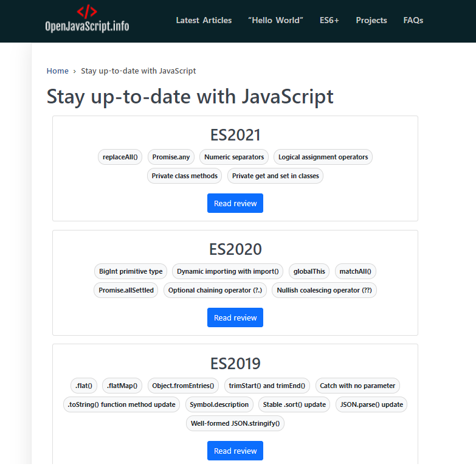Select the Promise.allSettled tag
Viewport: 476px width, 475px height.
tap(126, 290)
